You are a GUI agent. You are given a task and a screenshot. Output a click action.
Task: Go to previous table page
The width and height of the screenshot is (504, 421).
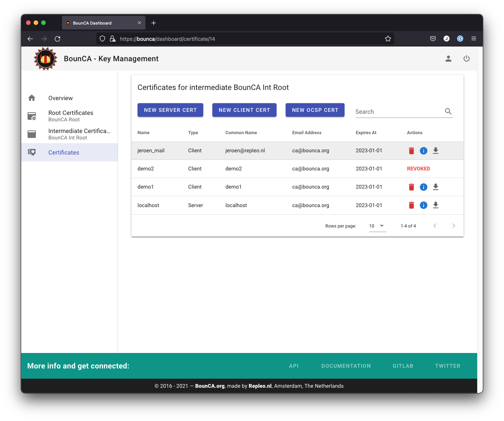click(x=435, y=226)
